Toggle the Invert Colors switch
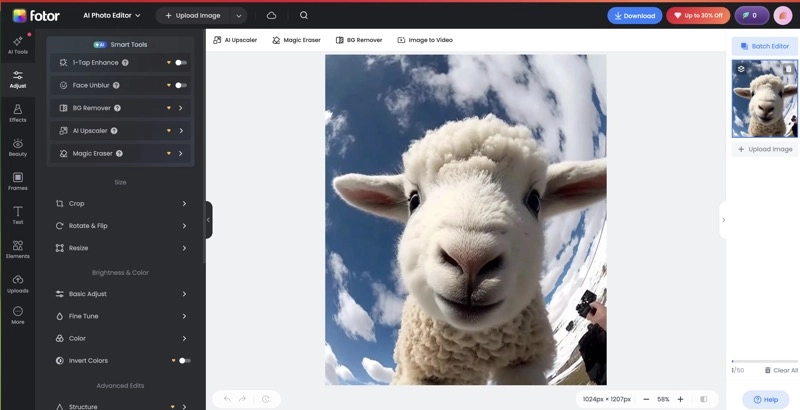This screenshot has height=410, width=800. click(185, 361)
